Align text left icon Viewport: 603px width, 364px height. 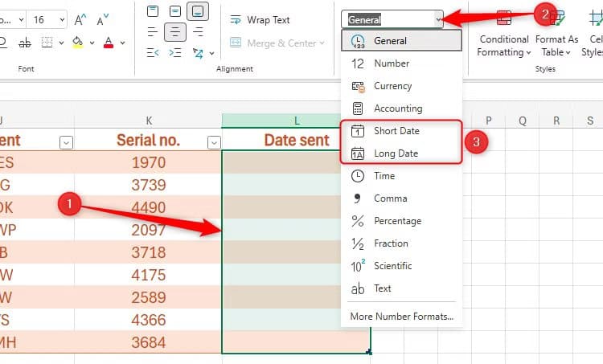(x=153, y=32)
